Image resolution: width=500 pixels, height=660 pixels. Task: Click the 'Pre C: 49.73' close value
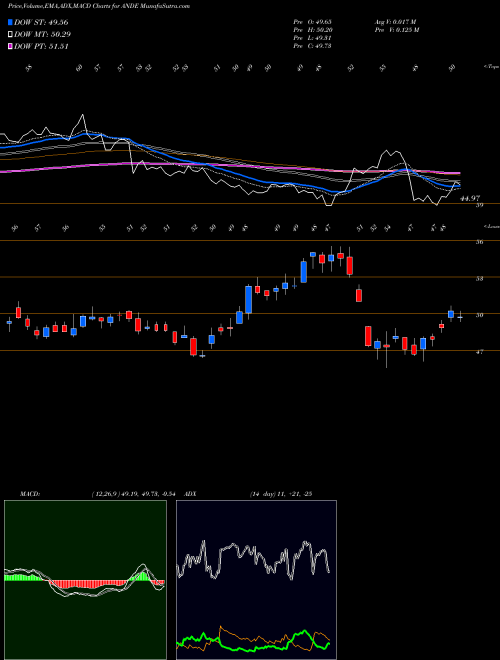point(313,46)
